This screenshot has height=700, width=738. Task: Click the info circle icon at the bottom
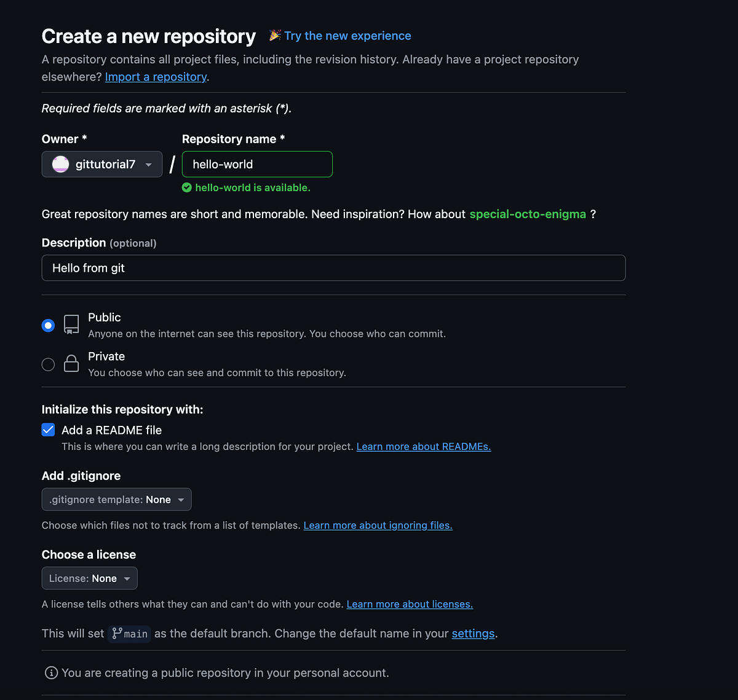point(51,672)
